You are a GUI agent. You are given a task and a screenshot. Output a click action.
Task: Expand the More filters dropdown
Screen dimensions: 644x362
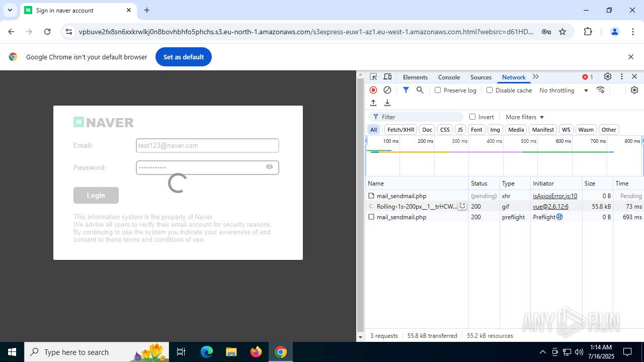tap(525, 117)
